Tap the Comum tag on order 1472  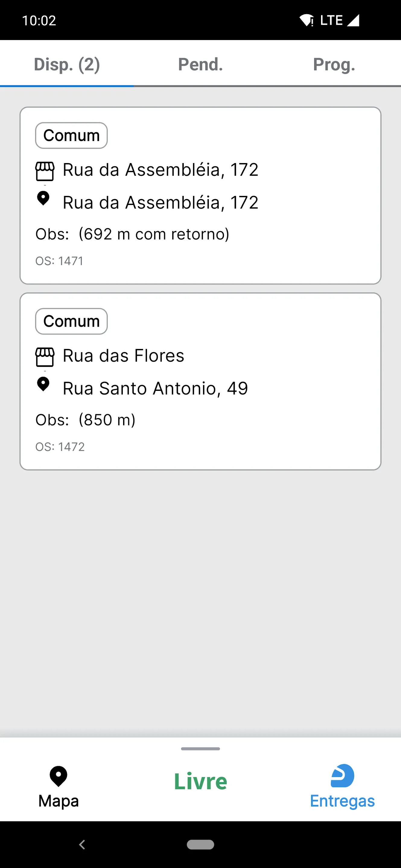point(72,322)
